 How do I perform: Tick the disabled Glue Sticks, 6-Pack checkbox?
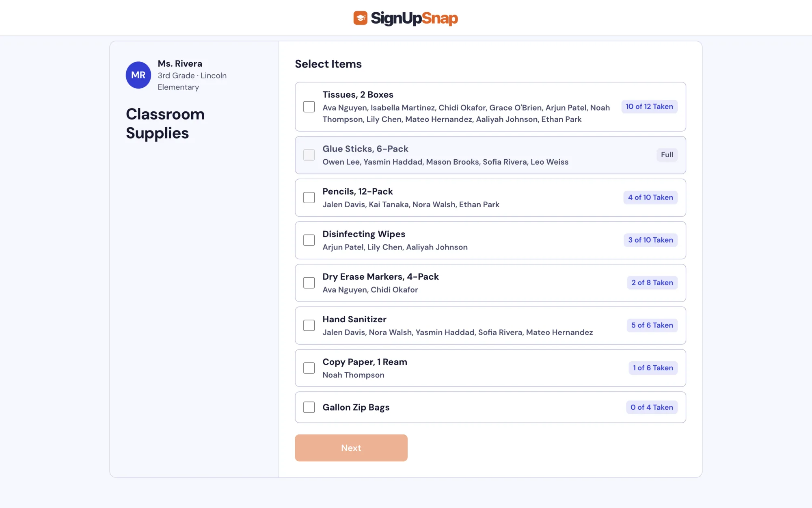click(309, 155)
